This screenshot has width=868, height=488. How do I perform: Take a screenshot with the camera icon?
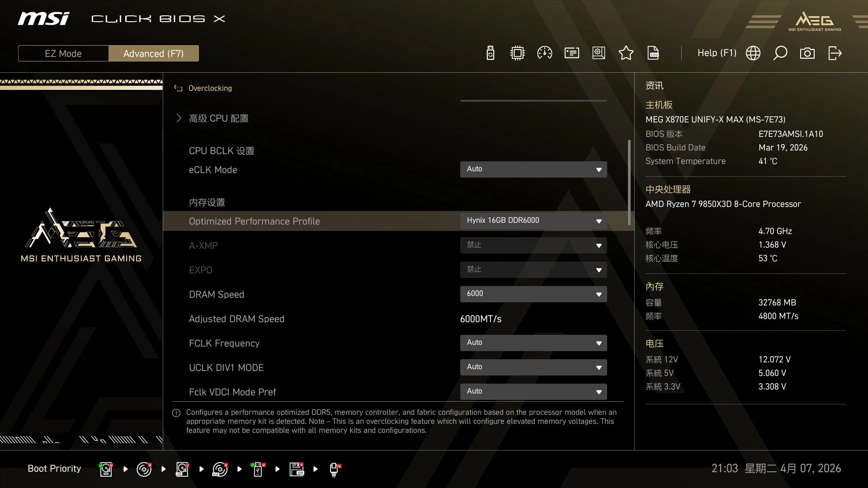pos(807,53)
